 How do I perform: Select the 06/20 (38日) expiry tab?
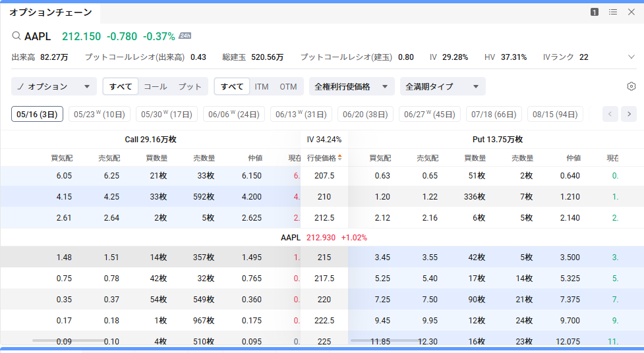(x=365, y=114)
